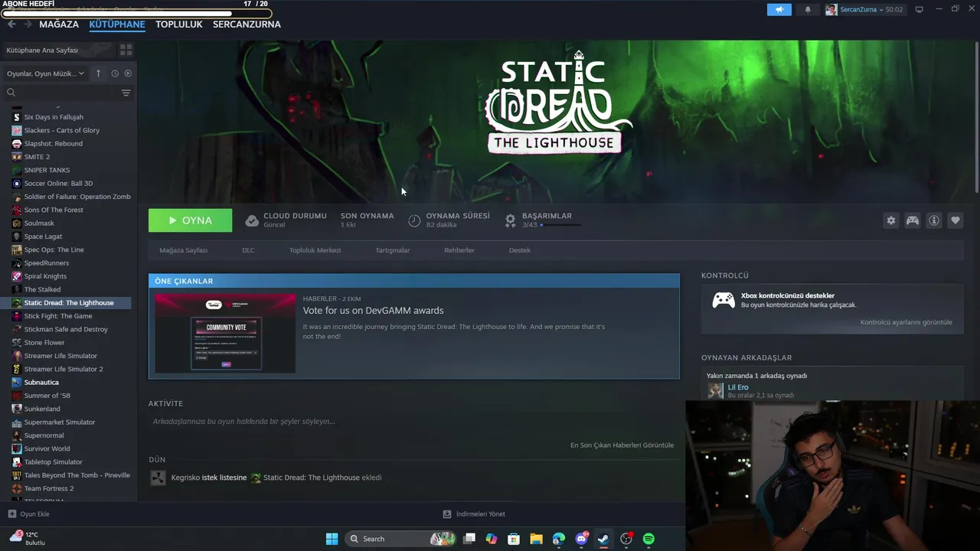Click the achievements icon
This screenshot has height=551, width=980.
[x=511, y=220]
